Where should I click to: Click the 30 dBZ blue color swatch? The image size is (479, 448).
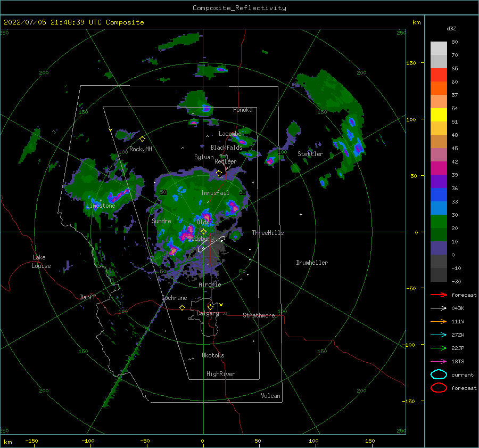pos(439,208)
